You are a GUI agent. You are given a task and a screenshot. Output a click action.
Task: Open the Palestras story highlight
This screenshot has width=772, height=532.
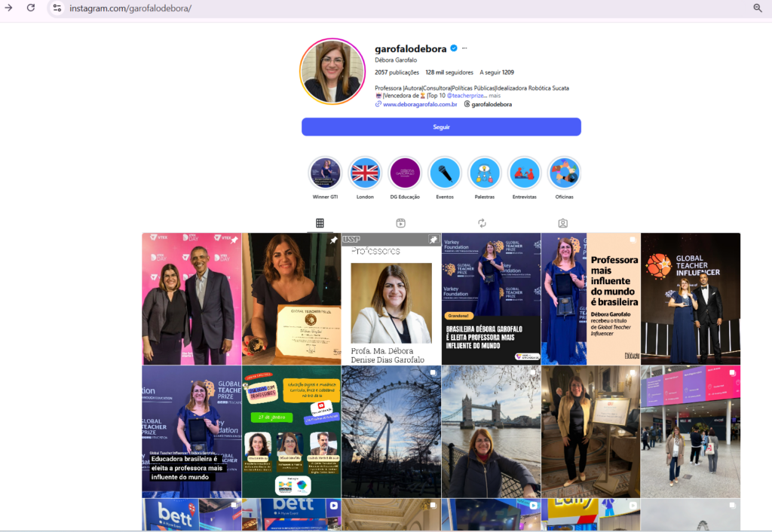tap(484, 173)
